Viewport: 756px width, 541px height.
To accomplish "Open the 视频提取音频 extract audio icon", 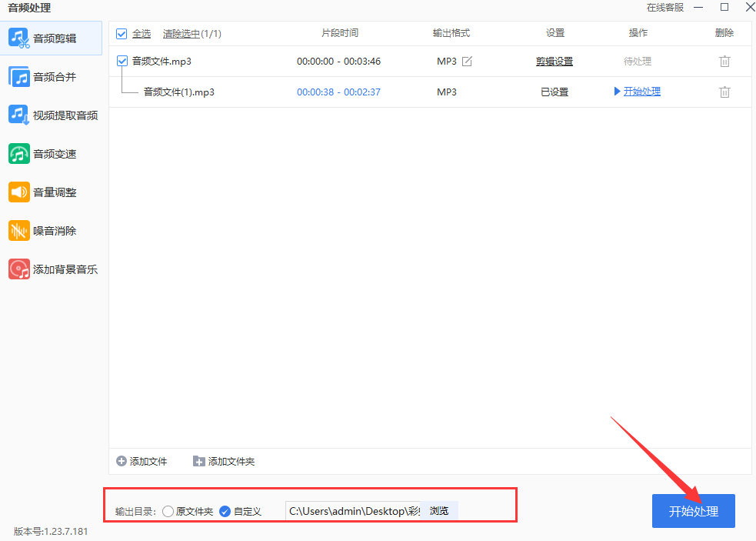I will click(18, 115).
